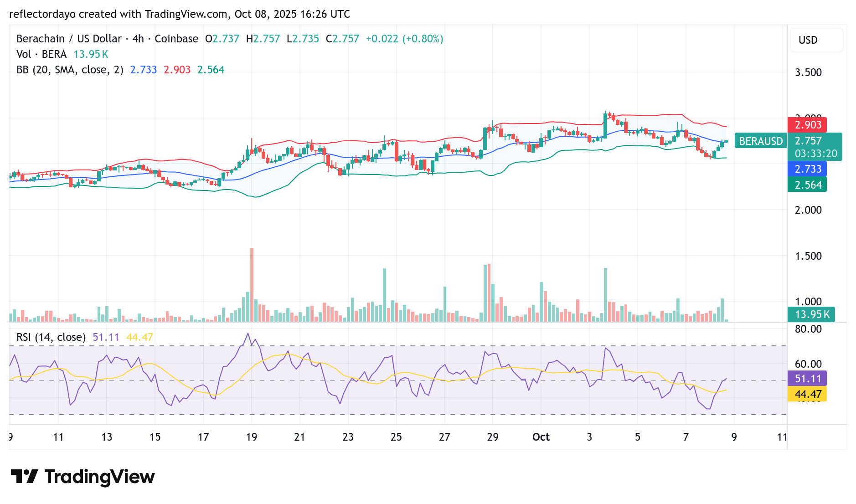Click the purple 51.11 value in RSI legend
This screenshot has height=504, width=856.
pyautogui.click(x=106, y=337)
